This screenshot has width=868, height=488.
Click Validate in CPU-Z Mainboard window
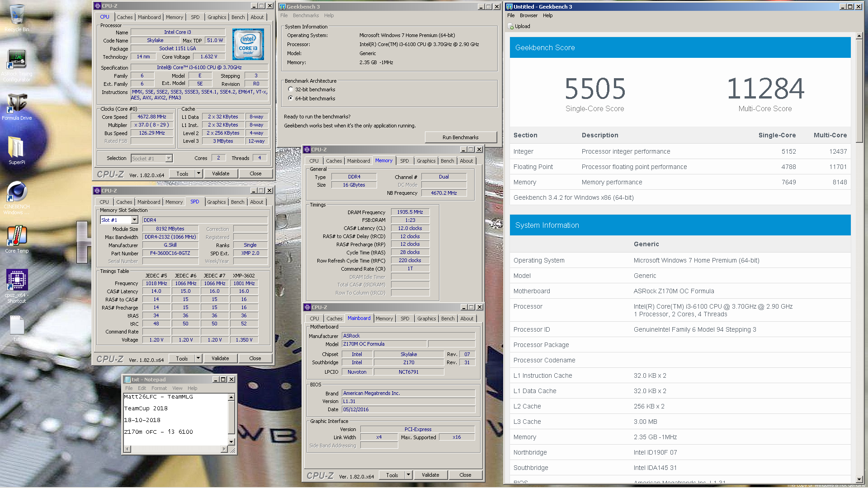click(430, 475)
